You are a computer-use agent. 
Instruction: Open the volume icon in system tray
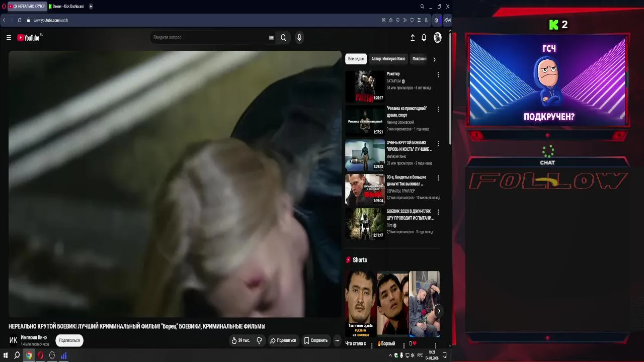pos(413,355)
